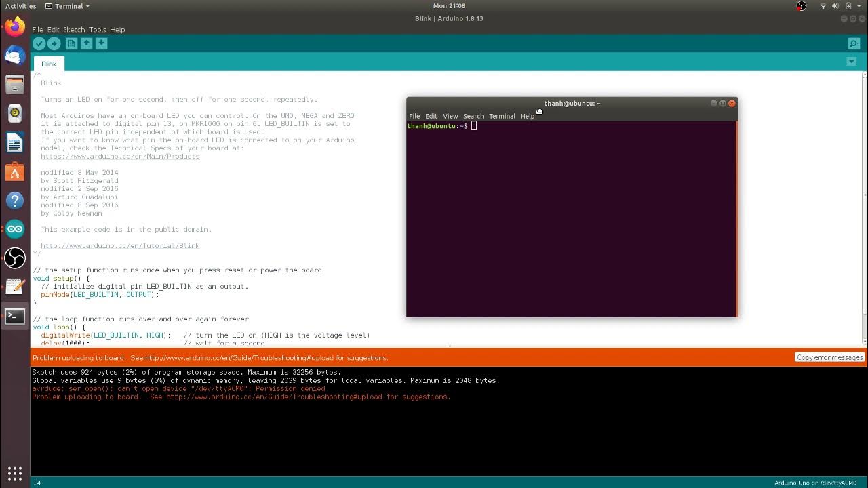Click the arduino.cc/en/Main/Products link
The width and height of the screenshot is (868, 488).
[x=120, y=157]
